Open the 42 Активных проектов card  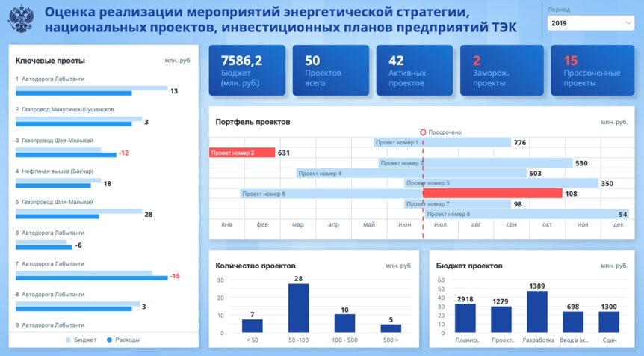click(x=414, y=70)
